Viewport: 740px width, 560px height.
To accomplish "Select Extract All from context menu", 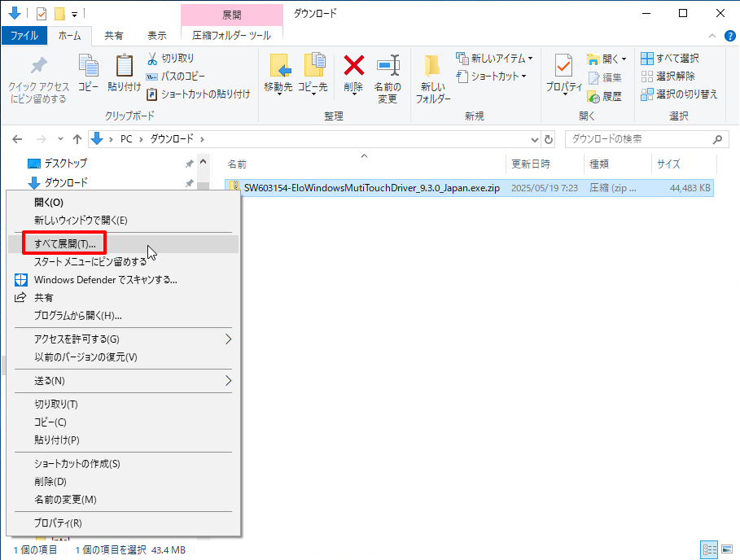I will [64, 243].
